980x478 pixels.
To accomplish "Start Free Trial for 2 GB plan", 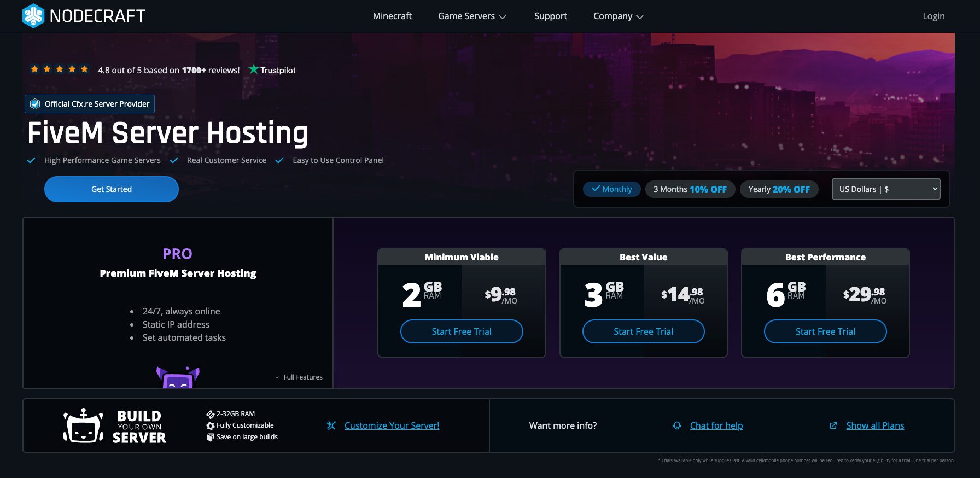I will pyautogui.click(x=462, y=331).
